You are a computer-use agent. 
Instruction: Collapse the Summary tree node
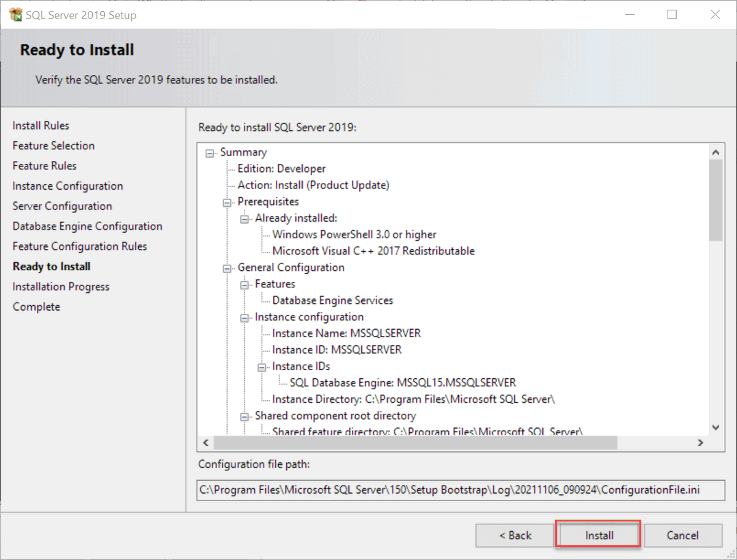[x=209, y=152]
